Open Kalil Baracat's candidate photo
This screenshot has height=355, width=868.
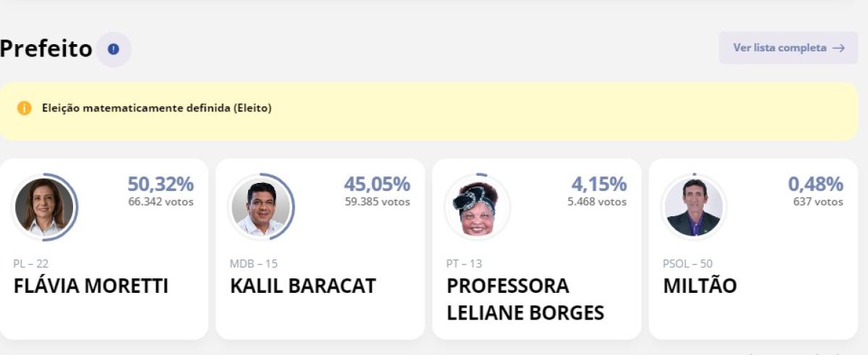point(261,207)
